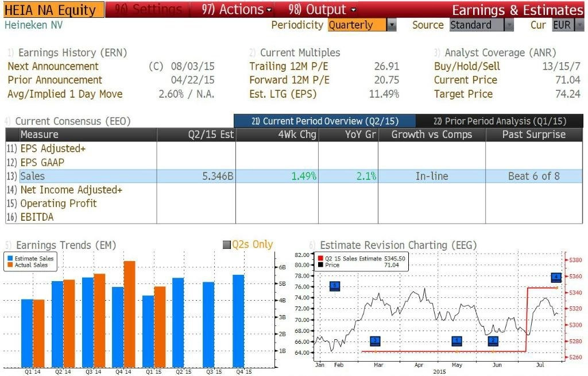Click the Sales YoY growth 2.1%
The image size is (588, 376).
pos(366,176)
